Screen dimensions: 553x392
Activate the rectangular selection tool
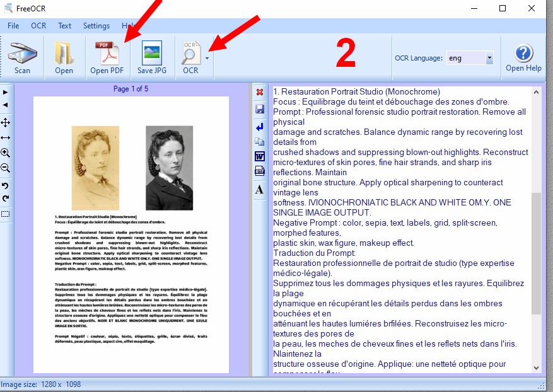click(5, 214)
